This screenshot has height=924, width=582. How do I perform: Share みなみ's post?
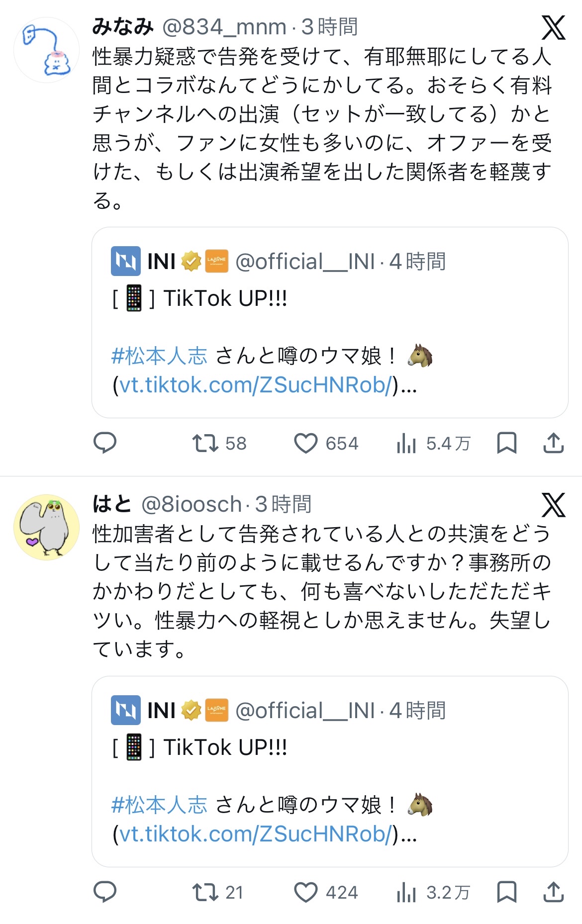pyautogui.click(x=553, y=443)
